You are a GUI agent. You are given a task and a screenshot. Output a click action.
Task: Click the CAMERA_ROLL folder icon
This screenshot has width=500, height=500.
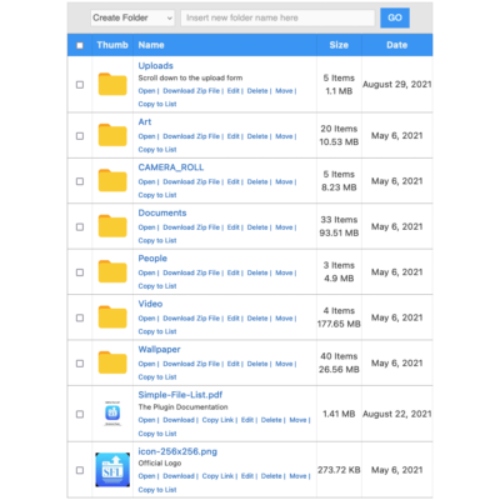pos(112,180)
